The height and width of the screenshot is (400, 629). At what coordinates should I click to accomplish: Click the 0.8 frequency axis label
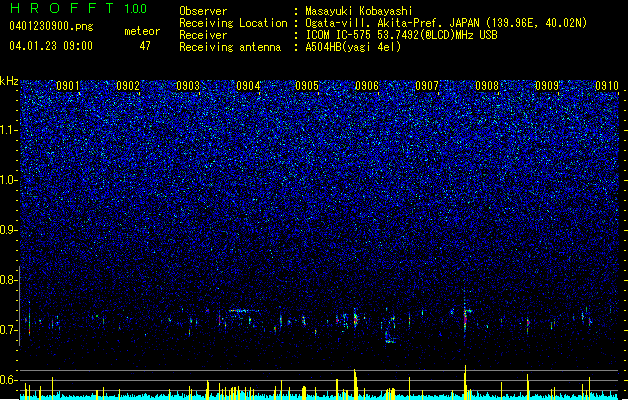[x=9, y=280]
